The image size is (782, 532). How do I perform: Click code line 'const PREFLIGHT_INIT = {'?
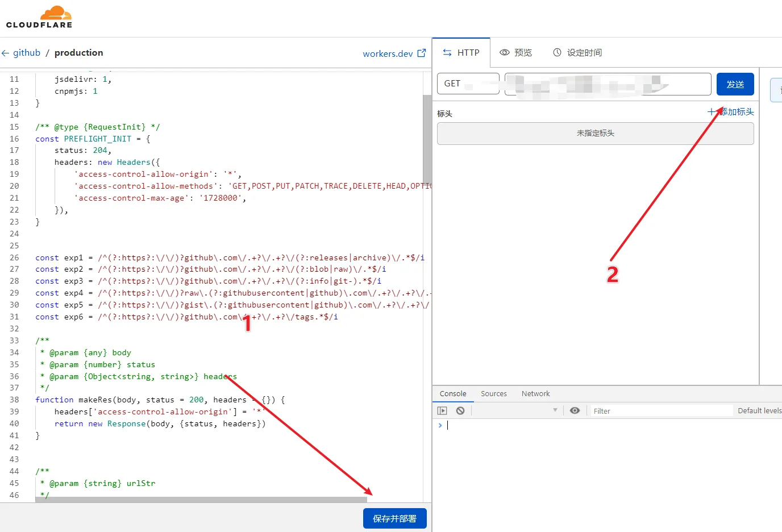tap(93, 139)
